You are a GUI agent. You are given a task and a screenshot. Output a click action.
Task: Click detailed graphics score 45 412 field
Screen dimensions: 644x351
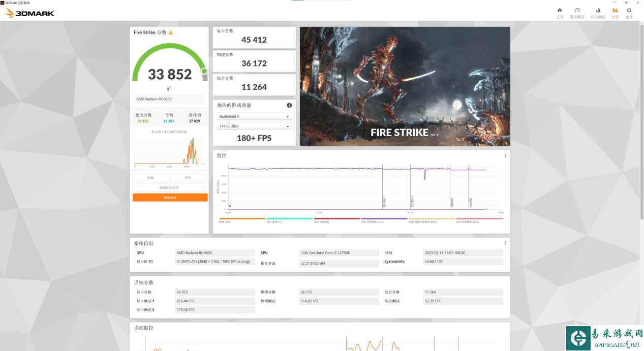(x=215, y=292)
